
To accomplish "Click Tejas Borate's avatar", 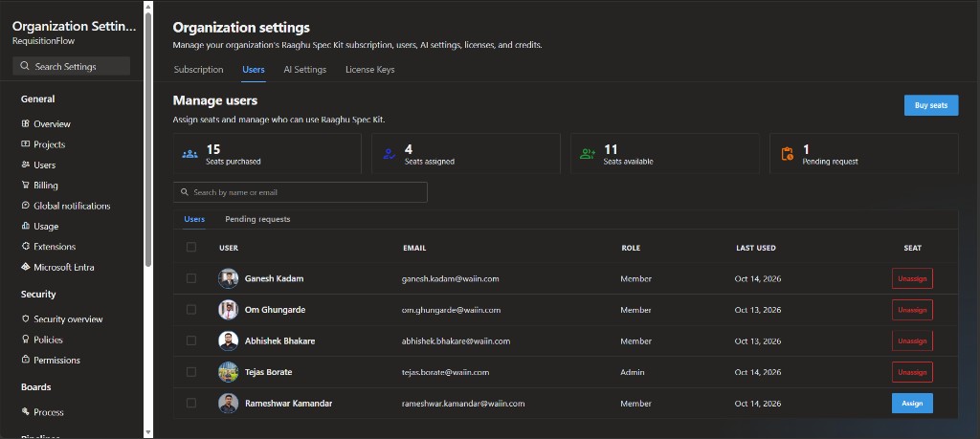I will 228,372.
